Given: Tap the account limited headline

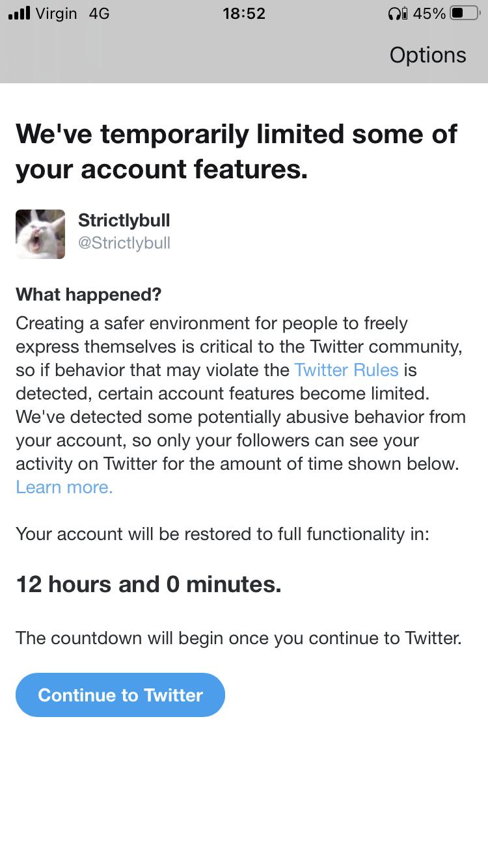Looking at the screenshot, I should pyautogui.click(x=236, y=151).
